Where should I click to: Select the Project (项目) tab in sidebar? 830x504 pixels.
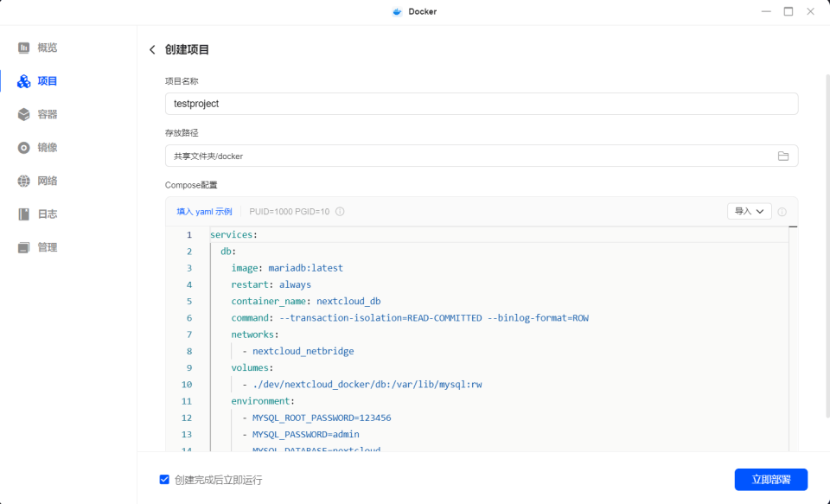[47, 81]
